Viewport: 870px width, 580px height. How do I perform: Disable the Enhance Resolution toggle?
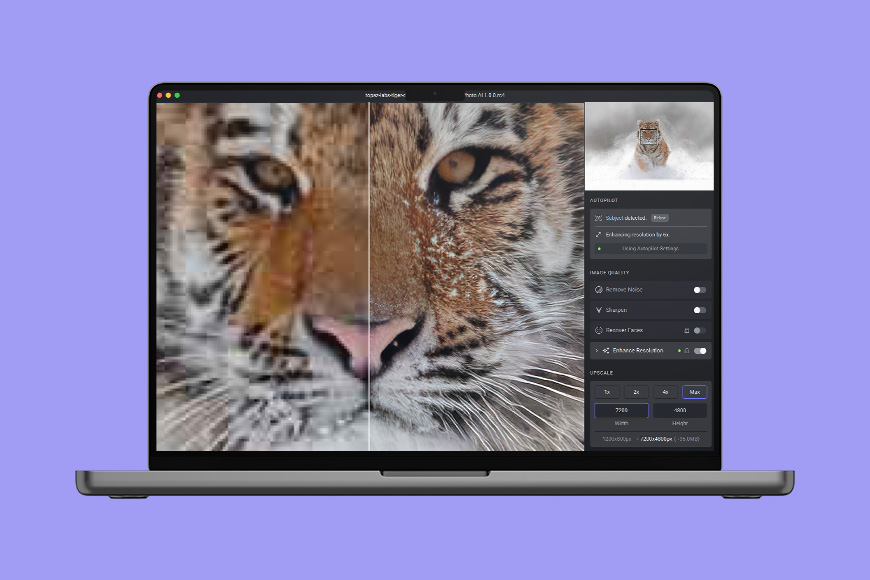(x=700, y=351)
